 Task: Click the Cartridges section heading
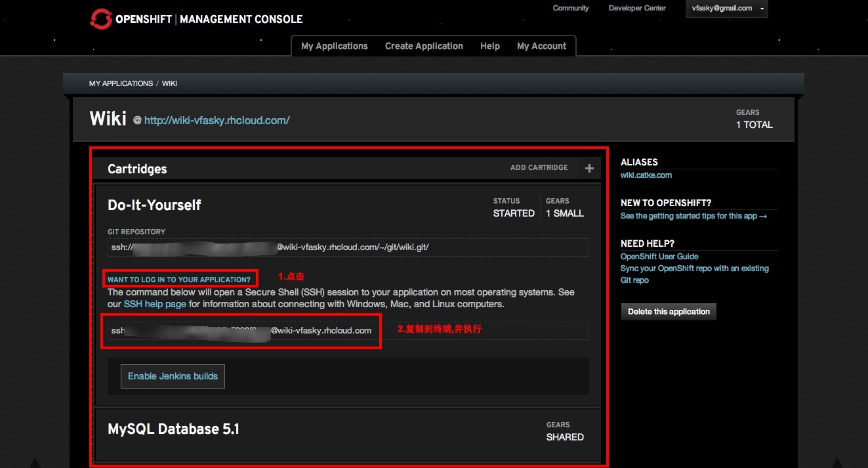click(x=137, y=169)
